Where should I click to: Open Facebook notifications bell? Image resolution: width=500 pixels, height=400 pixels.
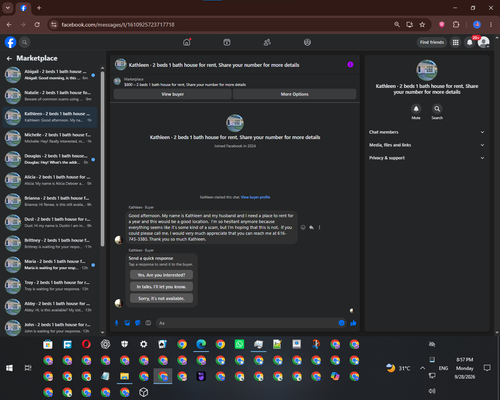469,42
